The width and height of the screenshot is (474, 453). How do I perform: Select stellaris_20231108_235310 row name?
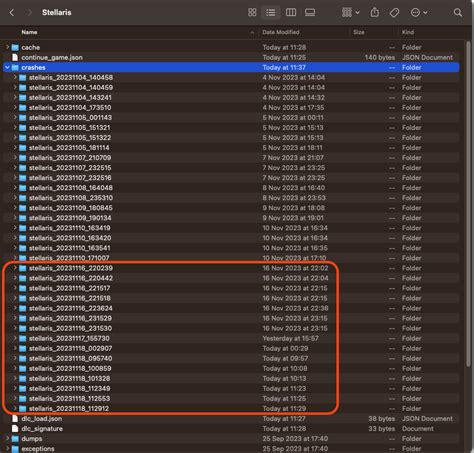pos(71,198)
